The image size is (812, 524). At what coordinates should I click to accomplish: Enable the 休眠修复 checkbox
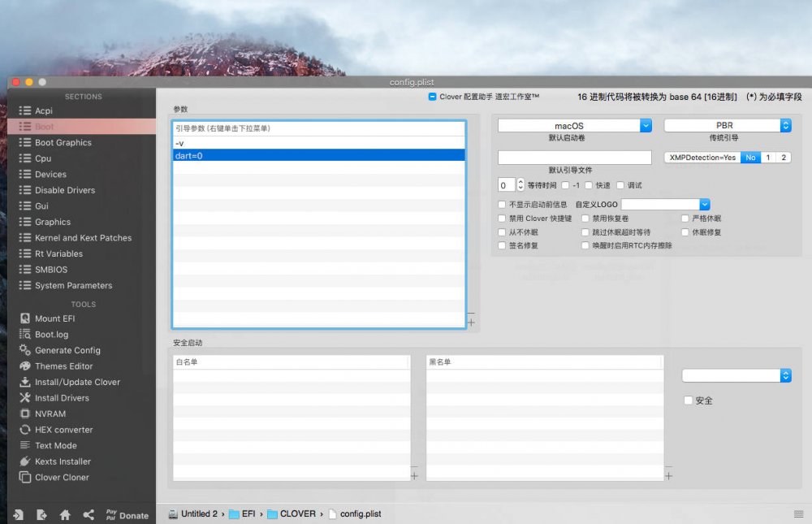(685, 232)
